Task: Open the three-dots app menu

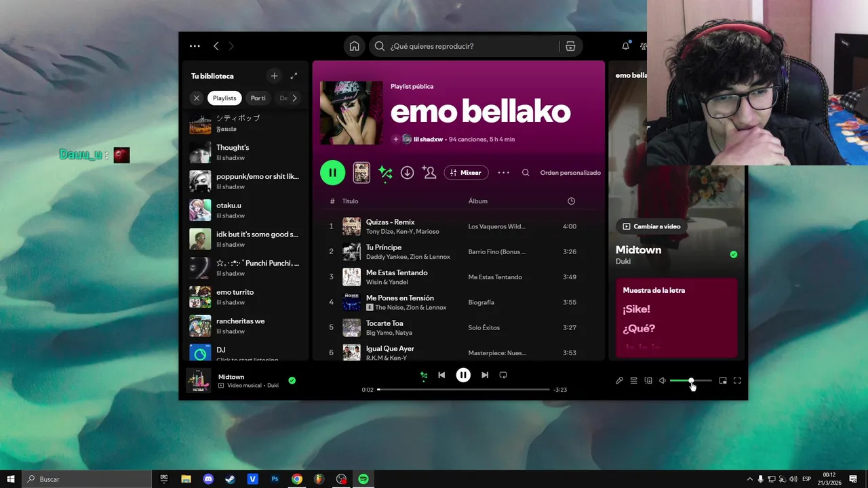Action: (x=195, y=46)
